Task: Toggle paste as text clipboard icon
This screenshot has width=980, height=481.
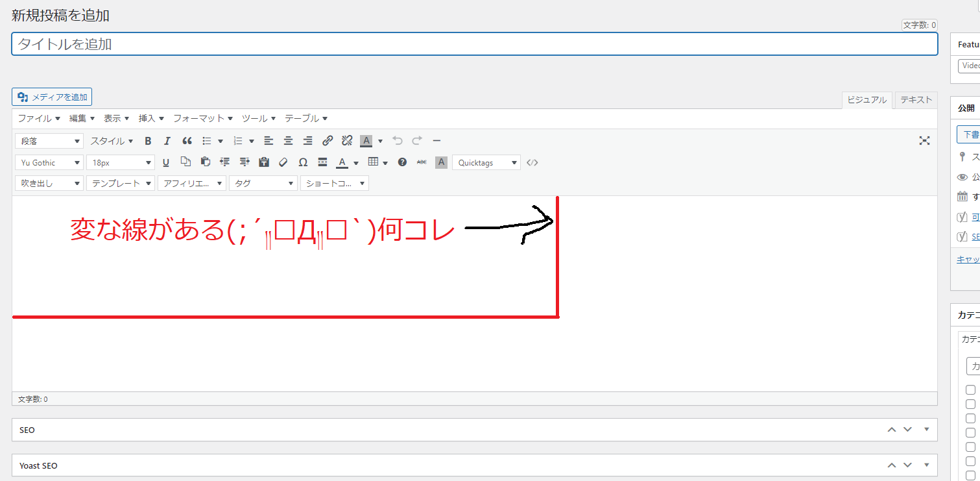Action: (264, 162)
